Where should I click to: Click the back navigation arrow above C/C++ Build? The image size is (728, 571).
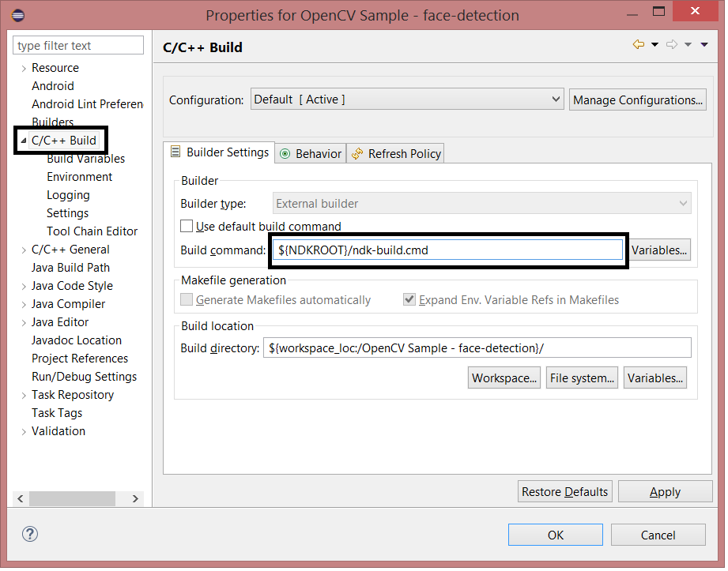639,44
